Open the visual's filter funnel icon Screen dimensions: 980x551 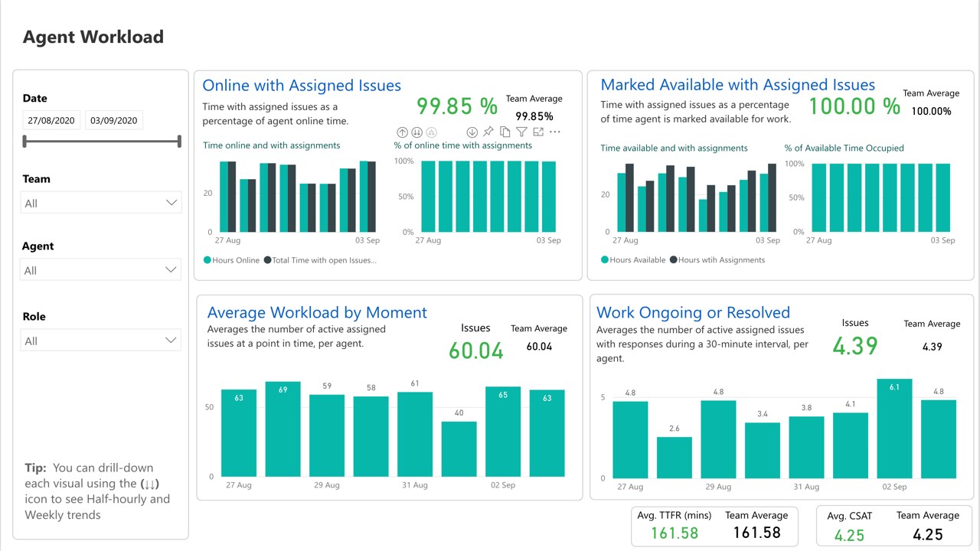(x=521, y=132)
